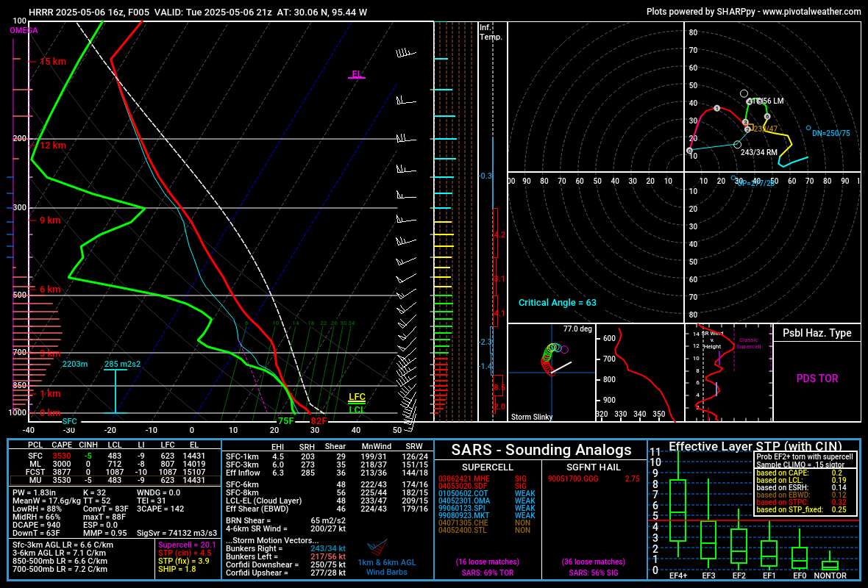Click the DN=250/75 Corfidi marker on hodograph
Screen dimensions: 868x588
808,129
